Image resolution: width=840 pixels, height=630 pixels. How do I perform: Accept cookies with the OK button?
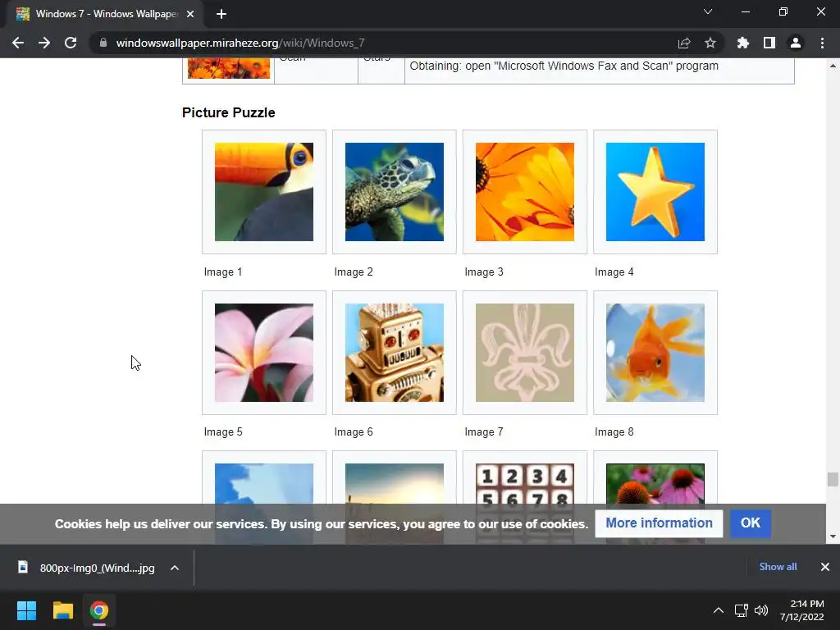pos(751,523)
